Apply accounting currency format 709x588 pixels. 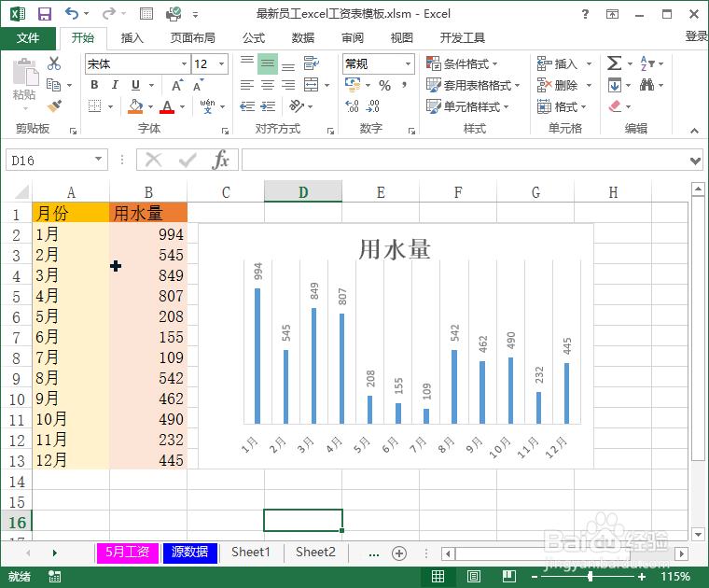click(x=353, y=85)
